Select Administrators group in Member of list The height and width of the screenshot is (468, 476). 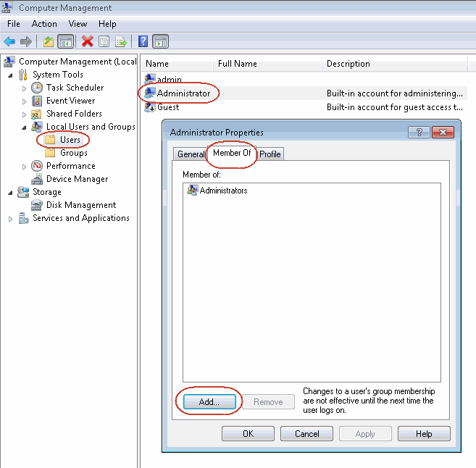point(223,191)
